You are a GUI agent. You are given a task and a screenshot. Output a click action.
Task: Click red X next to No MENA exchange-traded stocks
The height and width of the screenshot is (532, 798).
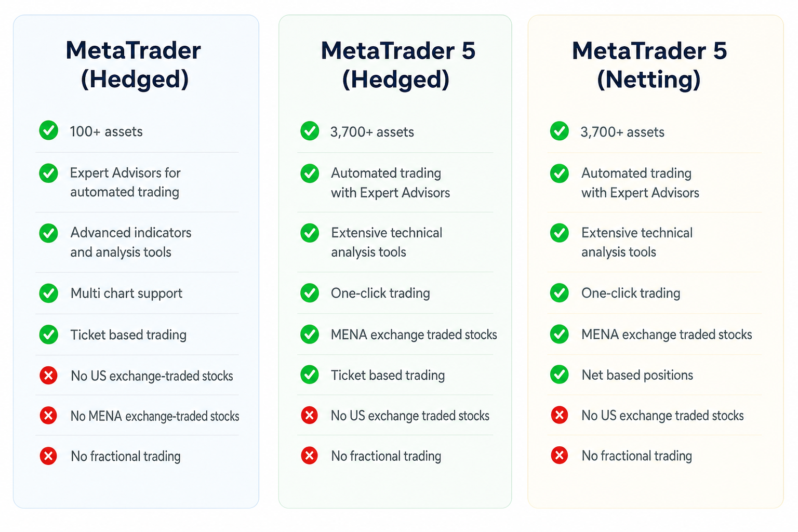tap(48, 416)
